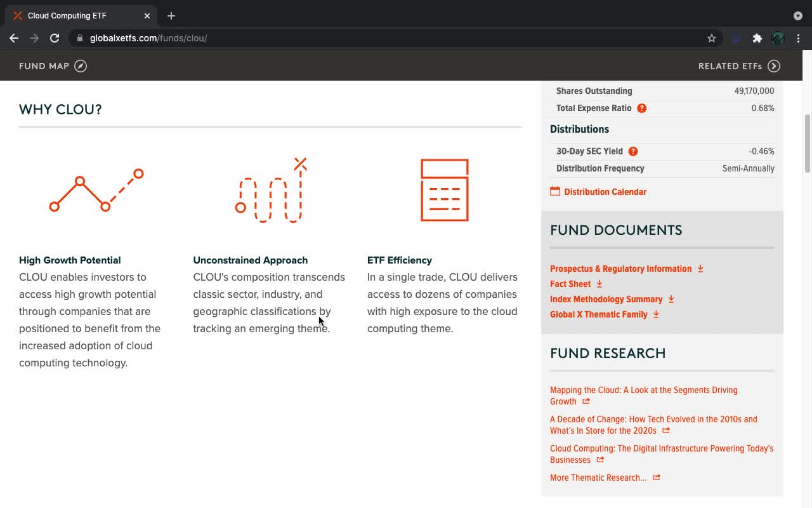Select the Cloud Computing ETF tab
The width and height of the screenshot is (812, 508).
82,16
